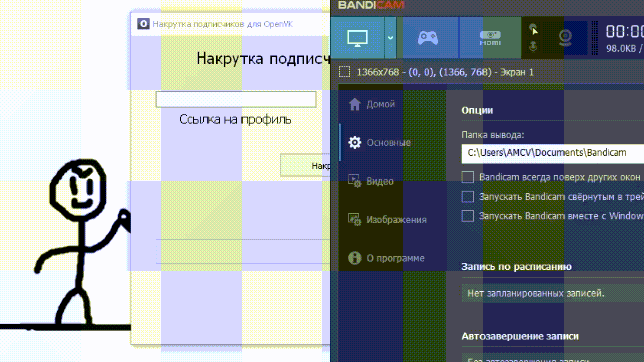Open the О программе tab

[x=386, y=258]
